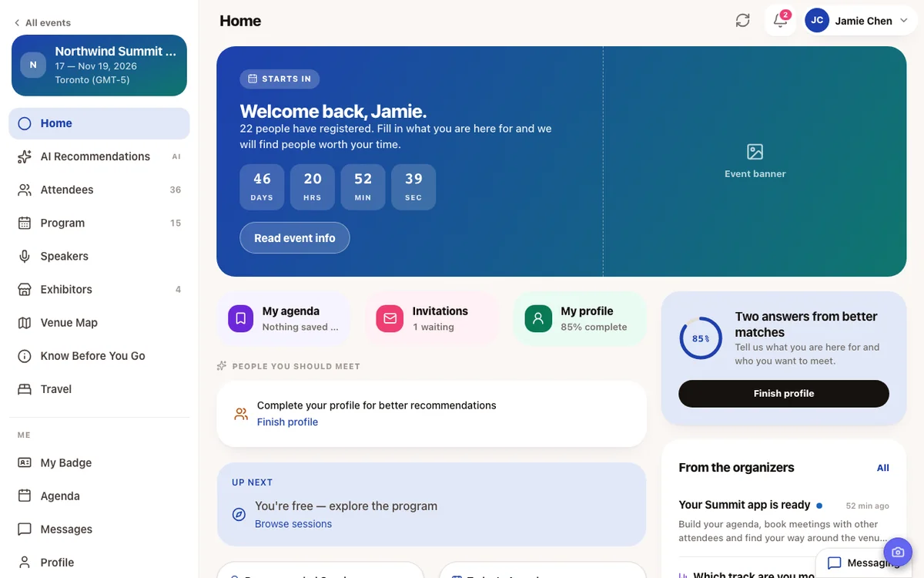Image resolution: width=924 pixels, height=578 pixels.
Task: Click the Speakers microphone icon
Action: (25, 256)
